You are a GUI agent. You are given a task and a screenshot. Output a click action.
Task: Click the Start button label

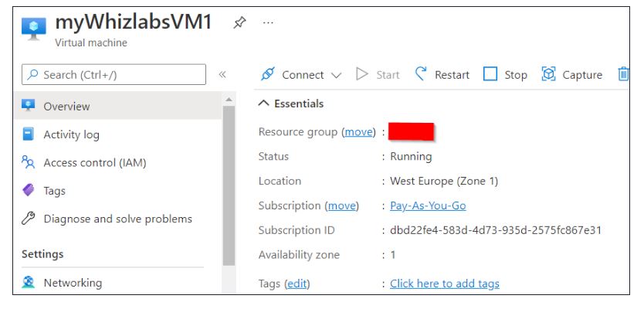pos(388,75)
